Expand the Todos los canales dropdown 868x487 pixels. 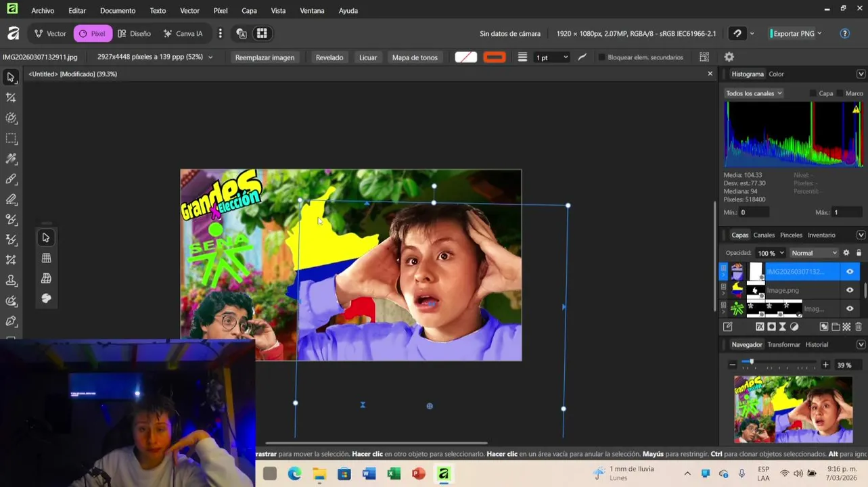click(753, 93)
